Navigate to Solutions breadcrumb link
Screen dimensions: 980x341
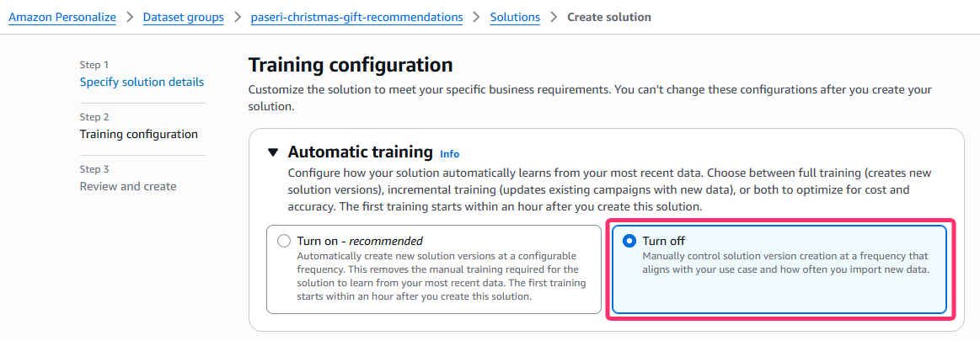point(515,17)
